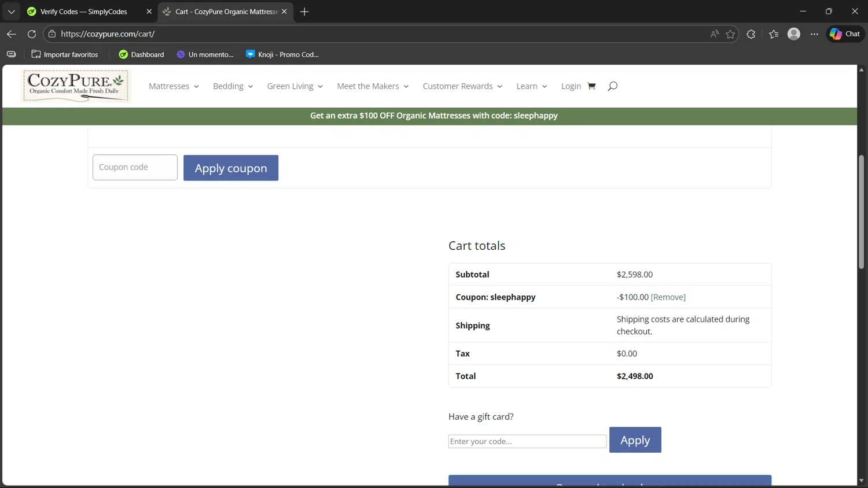Expand the Meet the Makers menu
Image resolution: width=868 pixels, height=488 pixels.
(373, 86)
